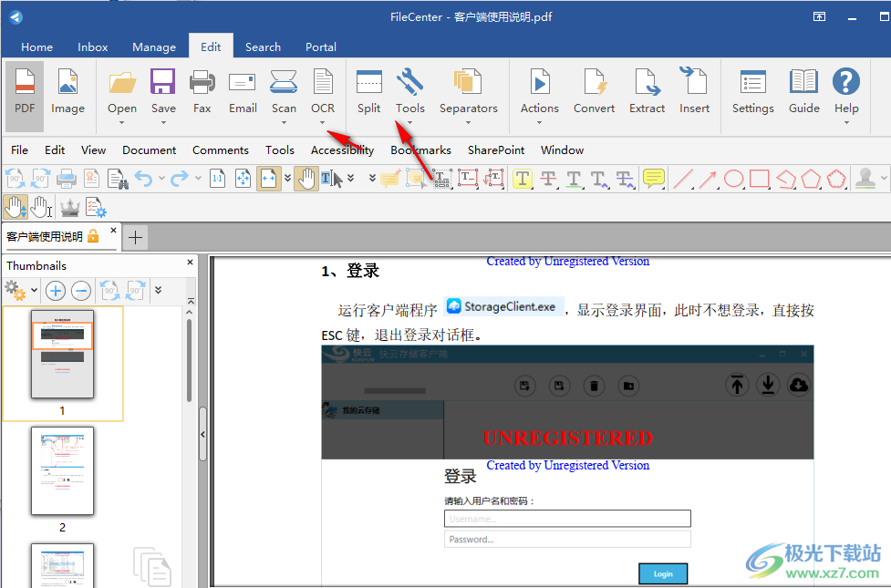Image resolution: width=891 pixels, height=588 pixels.
Task: Toggle fit width page mode
Action: coord(269,179)
